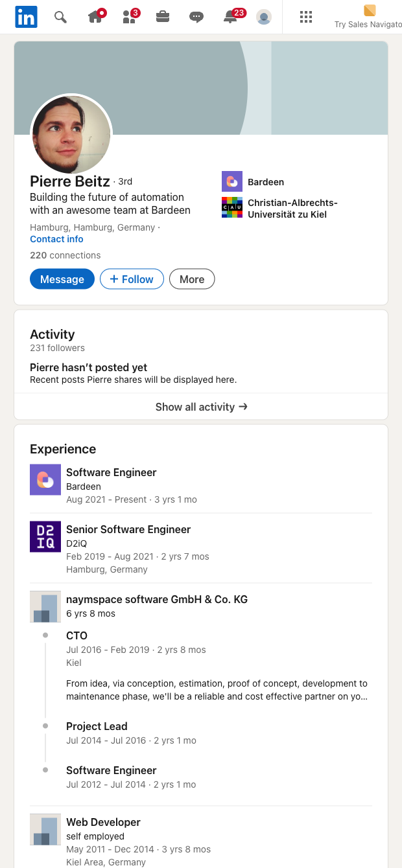
Task: Open the Jobs briefcase icon
Action: pos(162,16)
